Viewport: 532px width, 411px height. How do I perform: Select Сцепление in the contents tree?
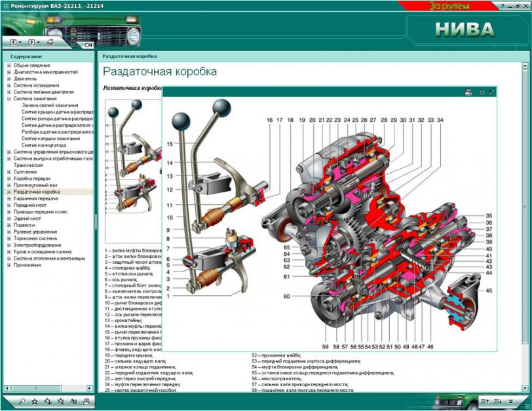point(25,171)
